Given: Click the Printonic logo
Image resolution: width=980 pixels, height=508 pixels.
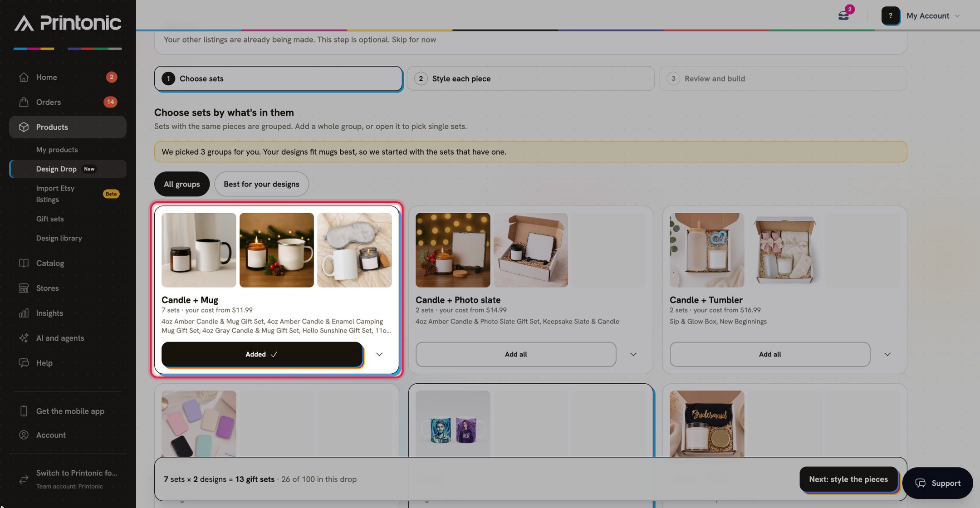Looking at the screenshot, I should pyautogui.click(x=68, y=23).
